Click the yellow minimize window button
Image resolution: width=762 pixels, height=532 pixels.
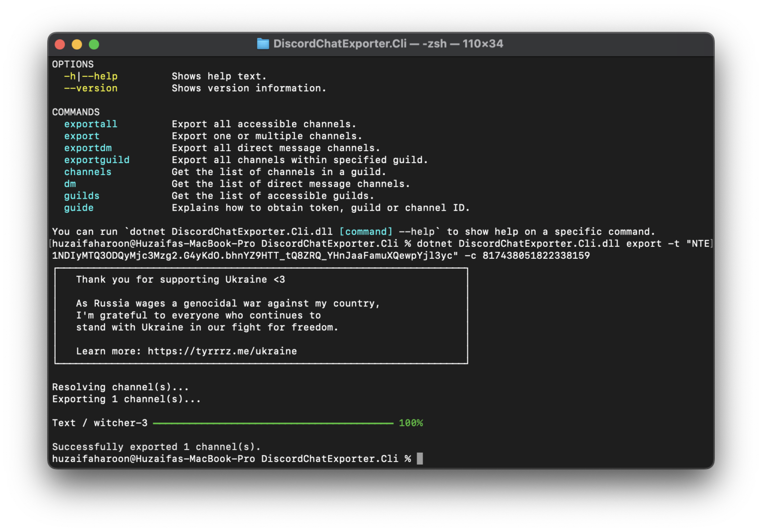(77, 44)
